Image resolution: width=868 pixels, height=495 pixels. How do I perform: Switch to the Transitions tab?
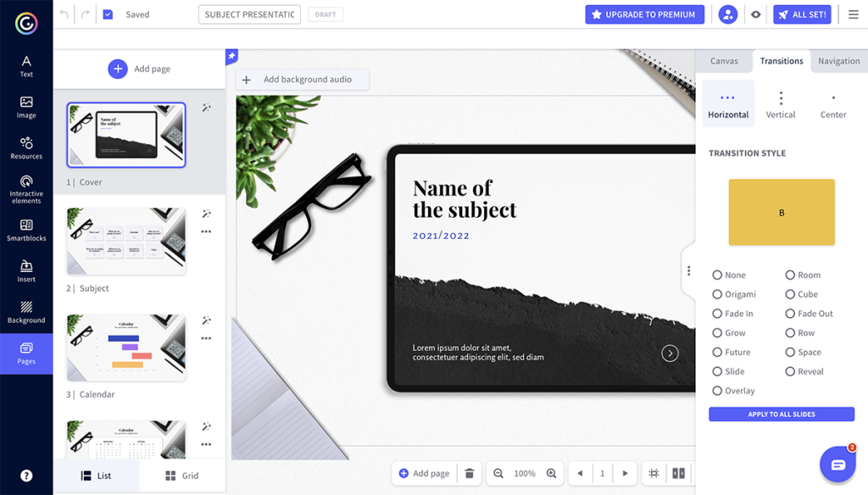tap(781, 61)
